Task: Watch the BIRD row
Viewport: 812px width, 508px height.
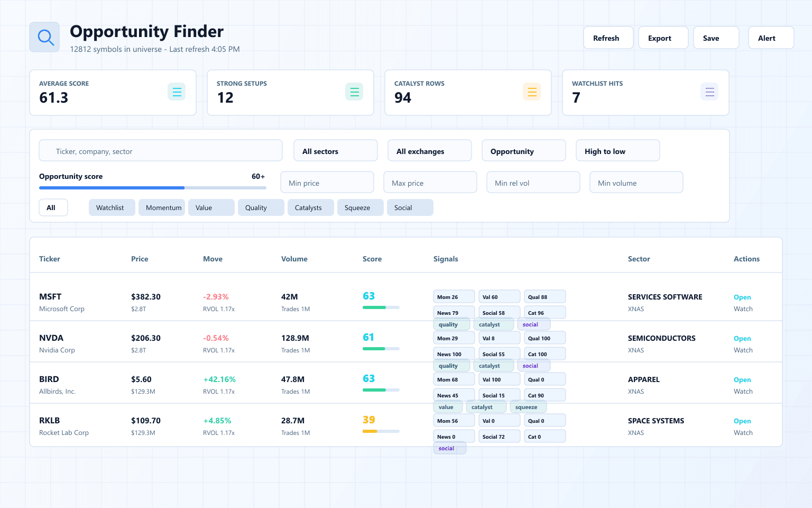Action: coord(743,392)
